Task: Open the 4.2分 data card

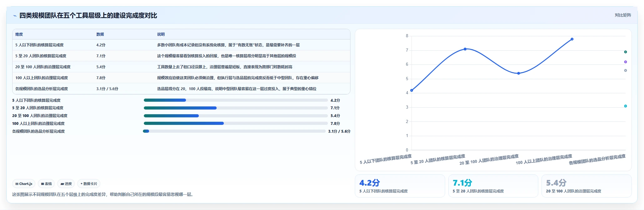Action: (x=400, y=186)
